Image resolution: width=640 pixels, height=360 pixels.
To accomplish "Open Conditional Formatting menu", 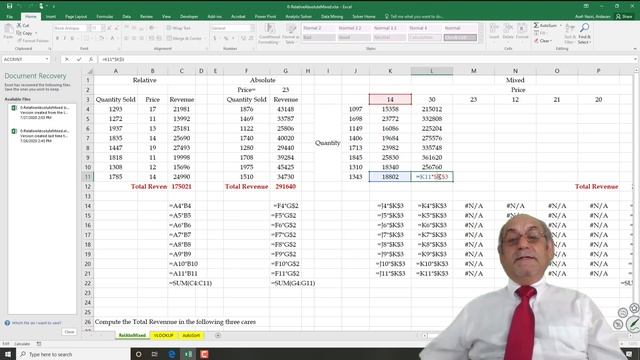I will 269,33.
